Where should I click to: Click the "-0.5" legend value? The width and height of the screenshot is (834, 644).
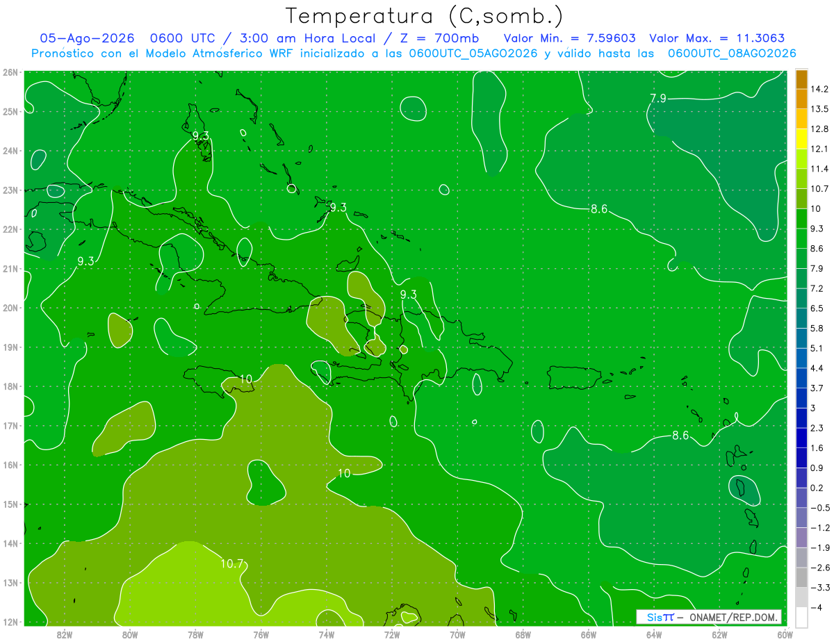819,508
